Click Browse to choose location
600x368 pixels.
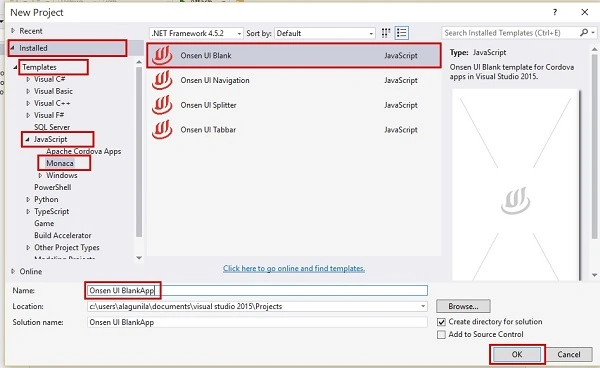(x=463, y=306)
